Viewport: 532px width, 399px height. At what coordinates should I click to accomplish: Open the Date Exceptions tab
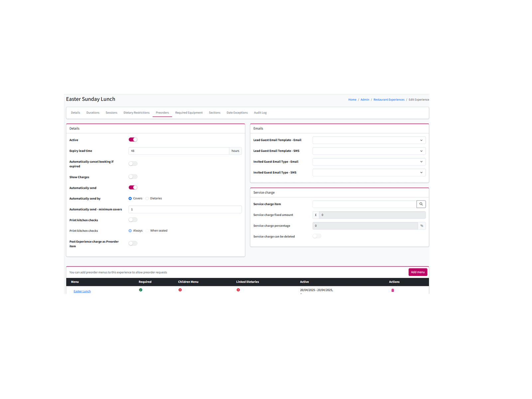237,113
